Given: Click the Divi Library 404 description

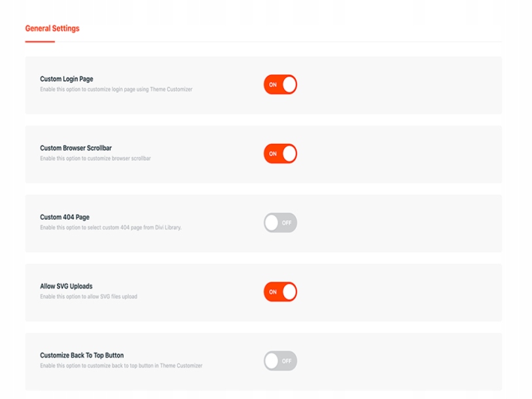Looking at the screenshot, I should [x=110, y=228].
